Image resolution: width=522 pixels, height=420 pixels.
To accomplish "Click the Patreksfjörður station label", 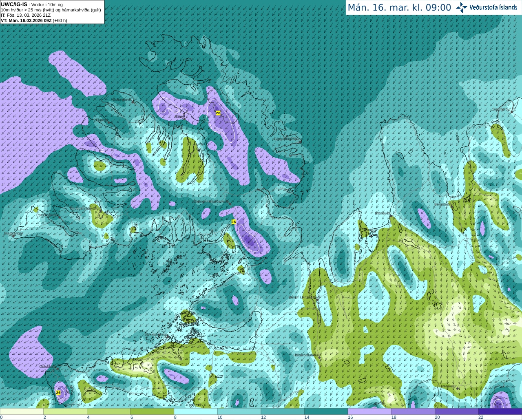I will [47, 215].
